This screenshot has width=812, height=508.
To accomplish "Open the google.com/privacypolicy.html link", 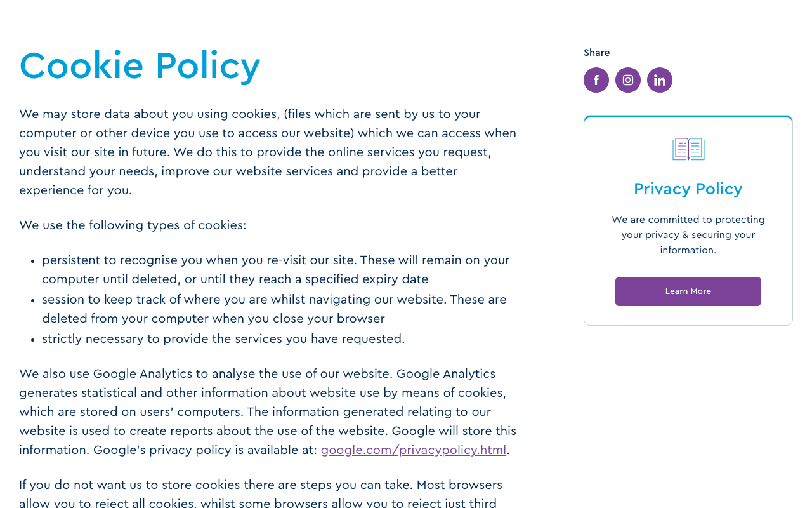I will pos(414,450).
